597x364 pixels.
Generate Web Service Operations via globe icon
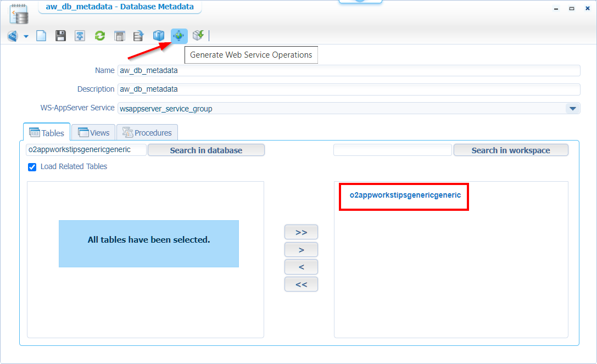pos(178,36)
